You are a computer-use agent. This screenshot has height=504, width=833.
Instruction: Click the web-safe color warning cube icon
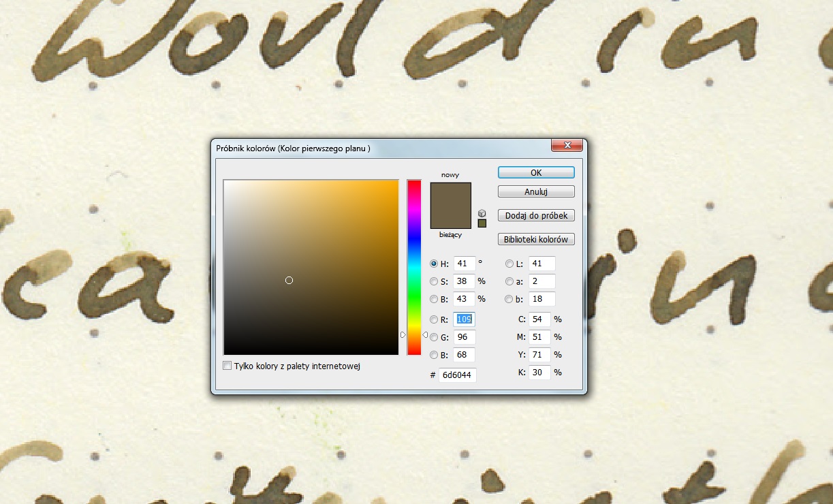coord(482,213)
